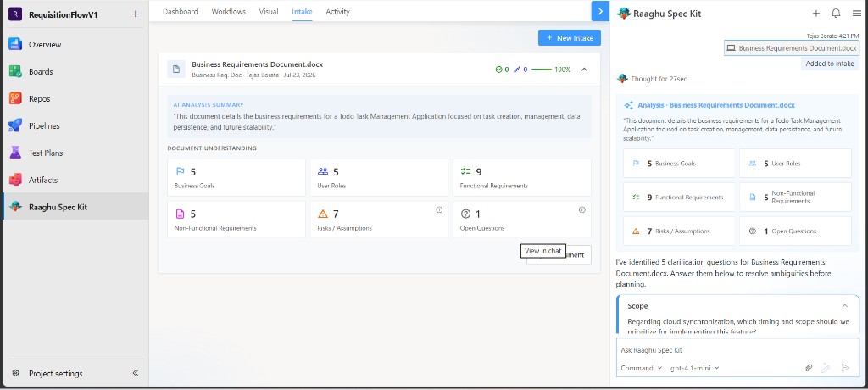Image resolution: width=868 pixels, height=390 pixels.
Task: Open Business Goals card in Document Understanding
Action: (236, 178)
